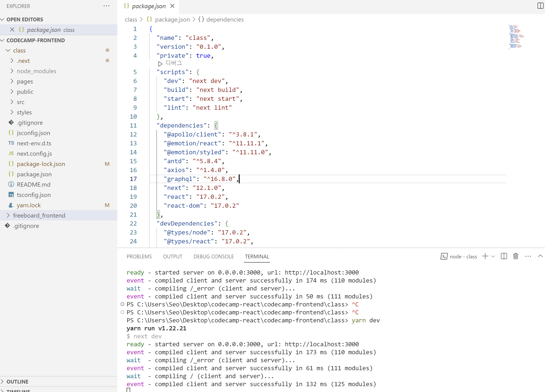Viewport: 545px width, 392px height.
Task: Switch to the Output tab
Action: (x=173, y=256)
